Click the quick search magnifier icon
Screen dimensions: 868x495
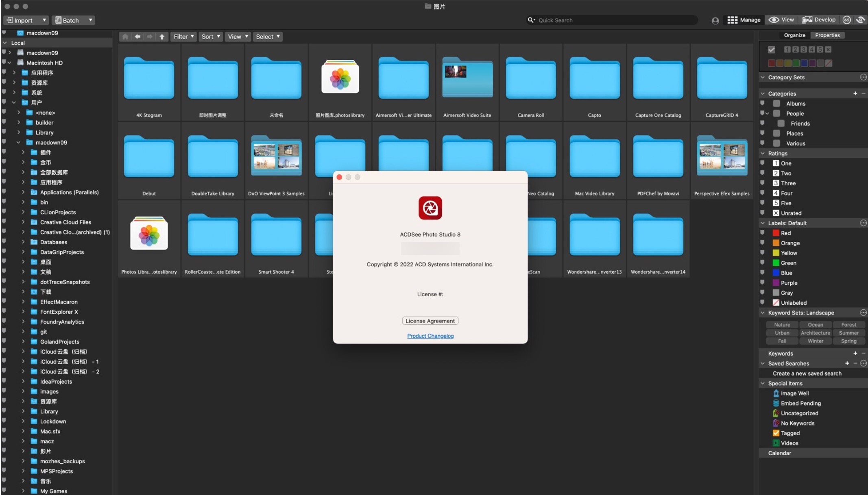[531, 20]
